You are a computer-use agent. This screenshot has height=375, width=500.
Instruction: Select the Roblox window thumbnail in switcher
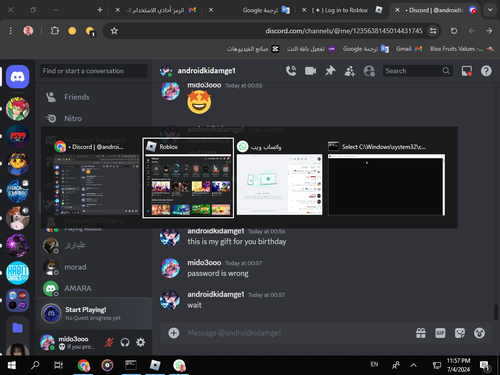188,178
